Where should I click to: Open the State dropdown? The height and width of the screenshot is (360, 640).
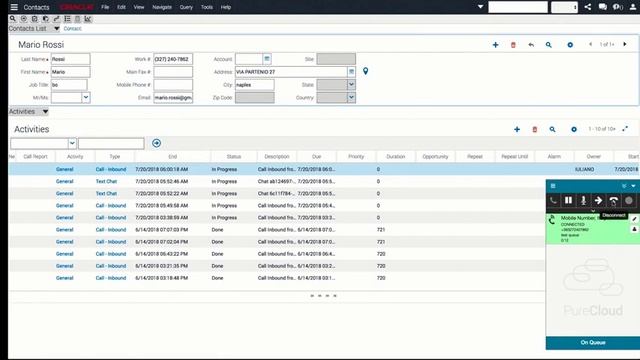pyautogui.click(x=351, y=85)
